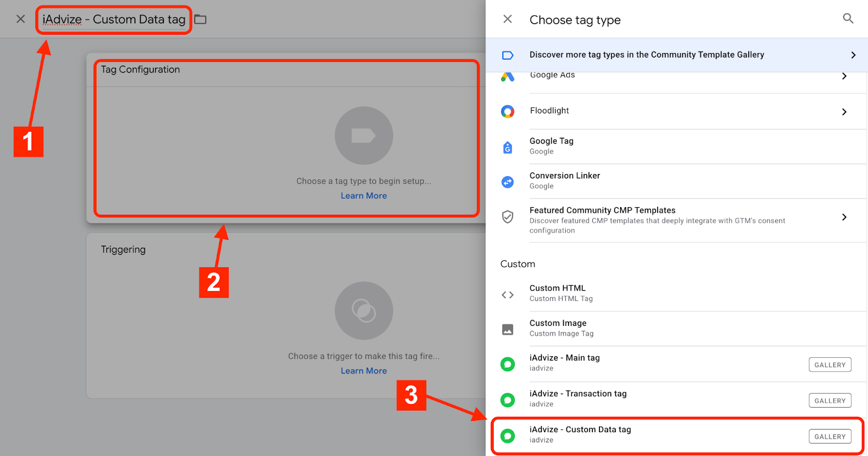Screen dimensions: 868x456
Task: Expand Featured Community CMP Templates arrow
Action: [844, 217]
